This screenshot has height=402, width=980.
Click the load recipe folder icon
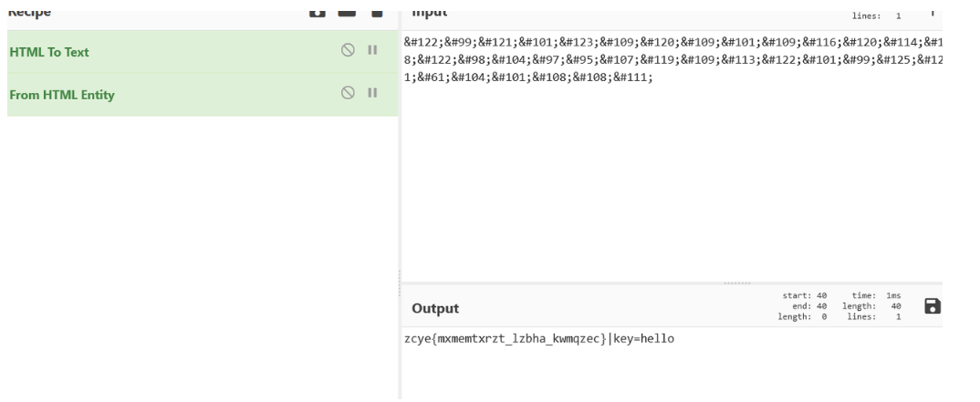(x=347, y=13)
